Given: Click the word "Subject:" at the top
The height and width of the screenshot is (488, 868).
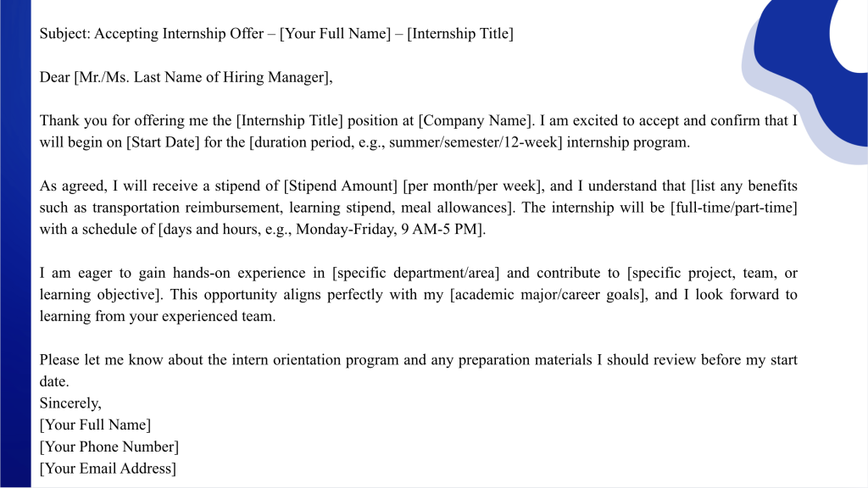Looking at the screenshot, I should tap(64, 34).
